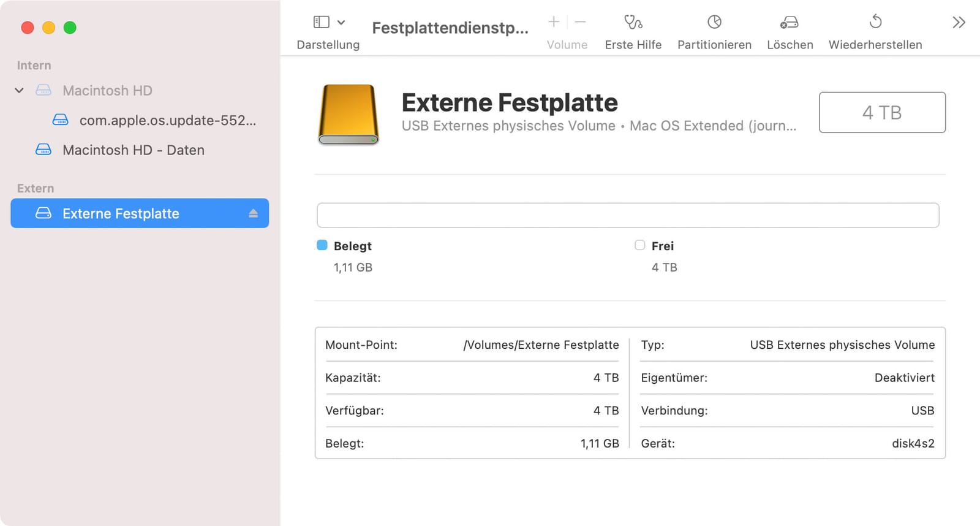The width and height of the screenshot is (980, 526).
Task: Click the Extern sidebar section header
Action: pos(36,188)
